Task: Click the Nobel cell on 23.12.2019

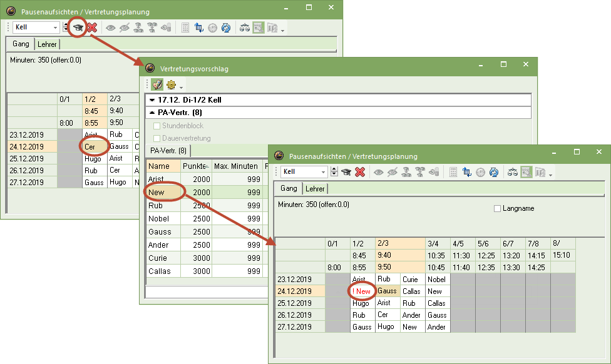Action: [437, 280]
